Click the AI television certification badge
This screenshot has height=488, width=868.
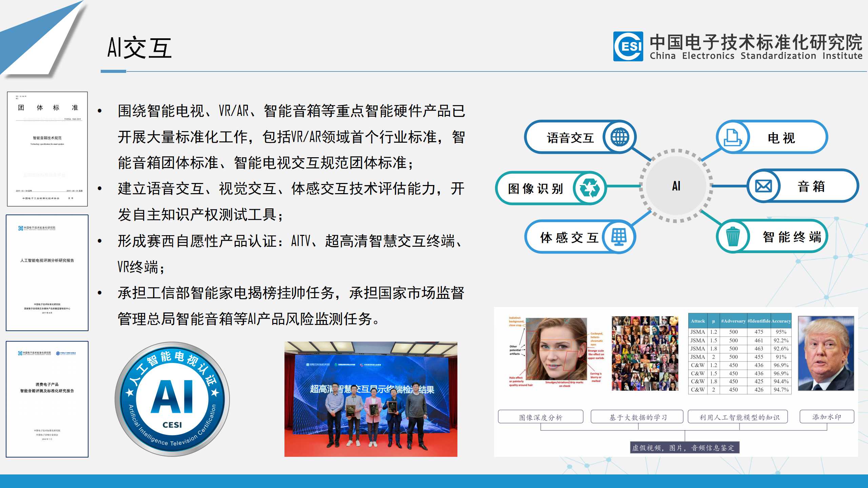point(172,399)
